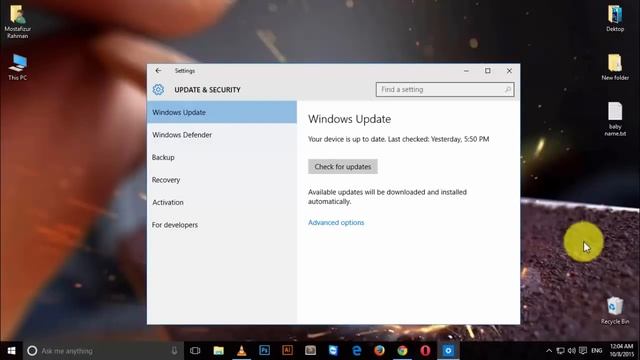Open Microsoft Edge from the taskbar
This screenshot has height=360, width=640.
[356, 351]
